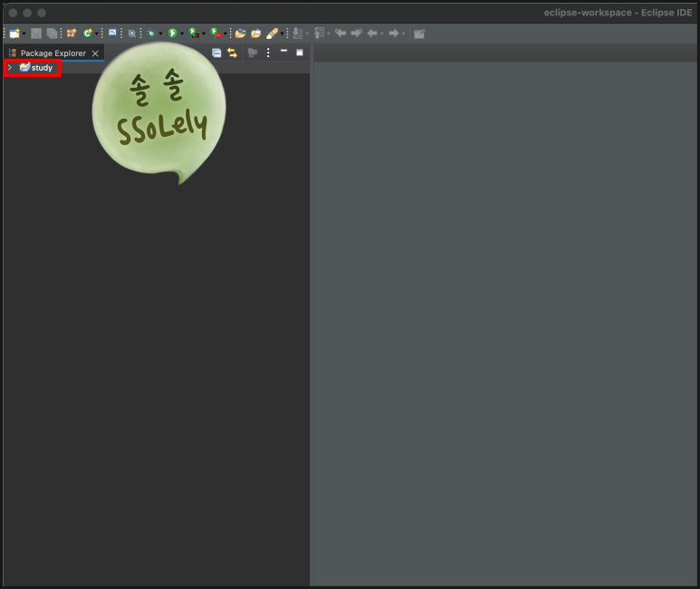Click the New Java Package icon
700x589 pixels.
(72, 34)
